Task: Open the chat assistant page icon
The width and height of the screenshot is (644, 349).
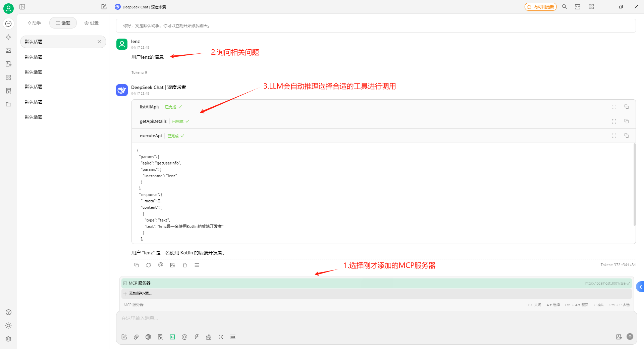Action: pyautogui.click(x=8, y=23)
